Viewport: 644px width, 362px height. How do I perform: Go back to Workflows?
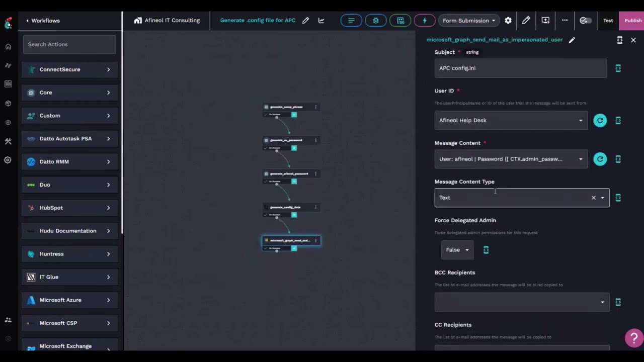click(43, 21)
